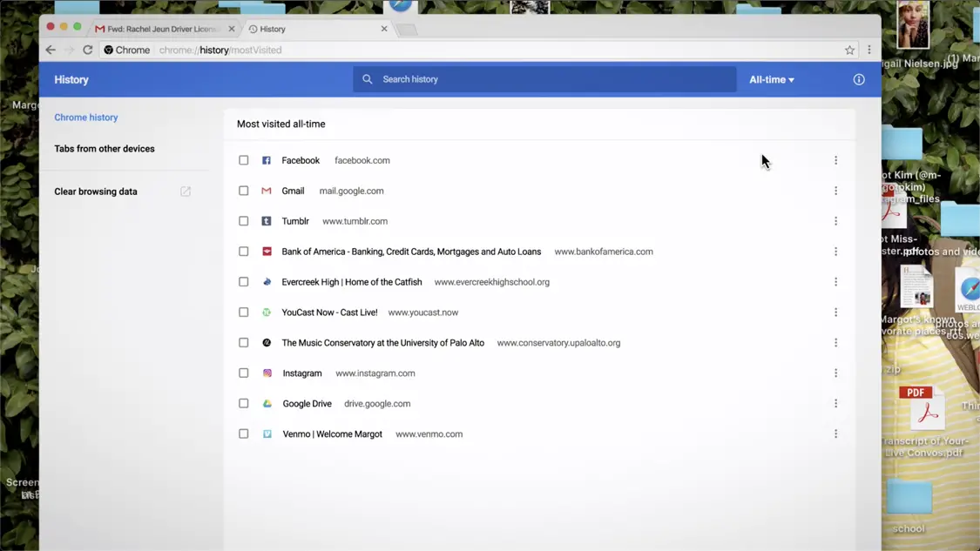Select the Evercreek High checkbox

point(244,282)
